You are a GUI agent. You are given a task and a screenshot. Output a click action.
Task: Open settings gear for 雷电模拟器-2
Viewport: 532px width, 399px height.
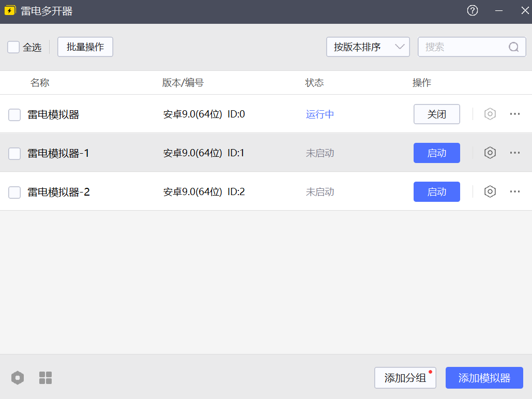(x=490, y=191)
